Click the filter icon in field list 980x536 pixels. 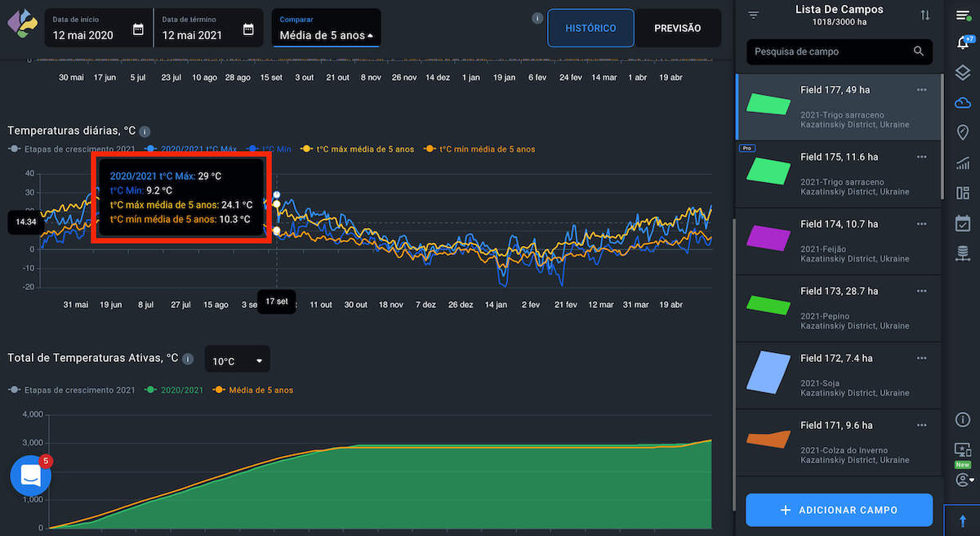tap(753, 16)
